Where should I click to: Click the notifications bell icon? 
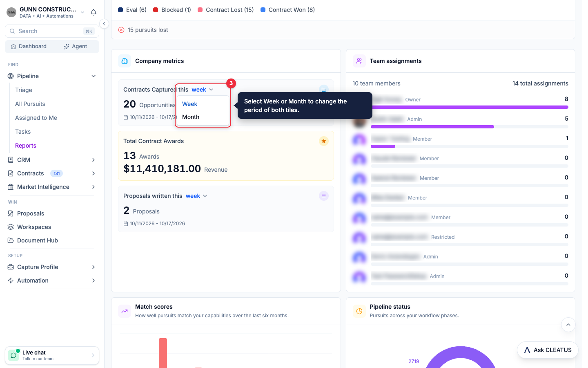point(94,12)
